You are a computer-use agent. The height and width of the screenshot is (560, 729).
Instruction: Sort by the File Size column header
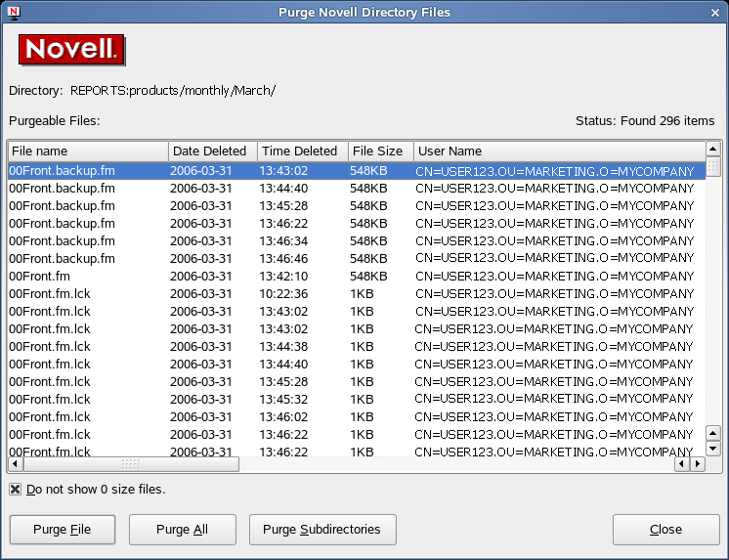coord(381,151)
